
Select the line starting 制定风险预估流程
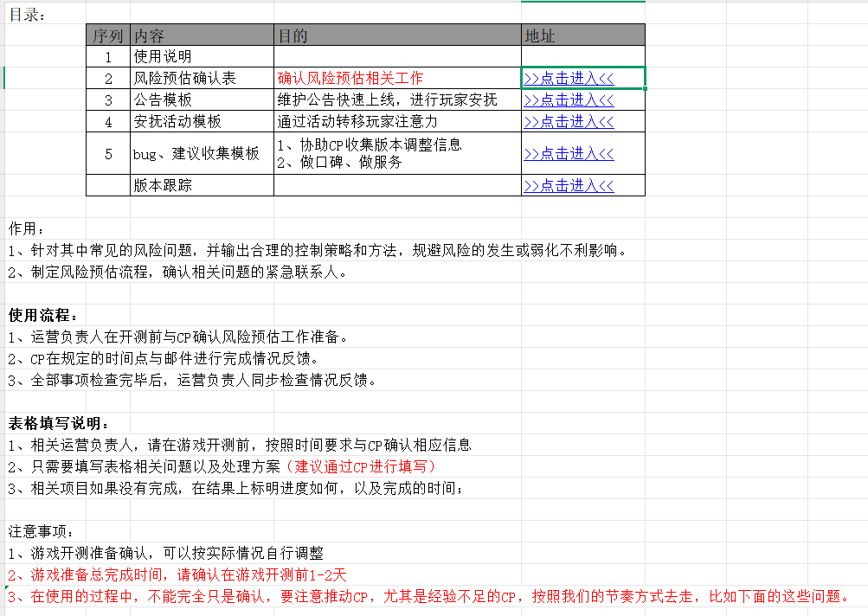coord(178,273)
